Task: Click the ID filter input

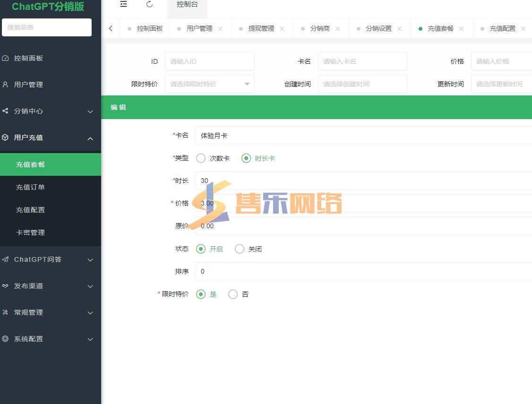Action: [210, 61]
